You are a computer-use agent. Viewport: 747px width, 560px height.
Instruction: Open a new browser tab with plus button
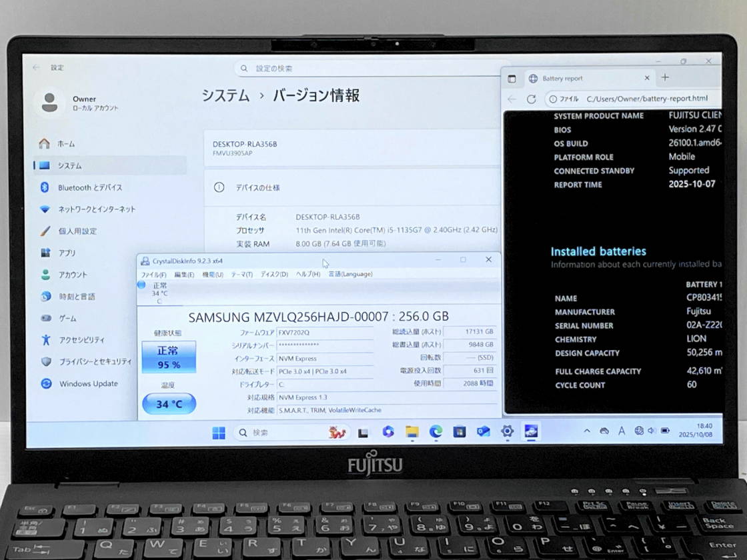pyautogui.click(x=665, y=78)
